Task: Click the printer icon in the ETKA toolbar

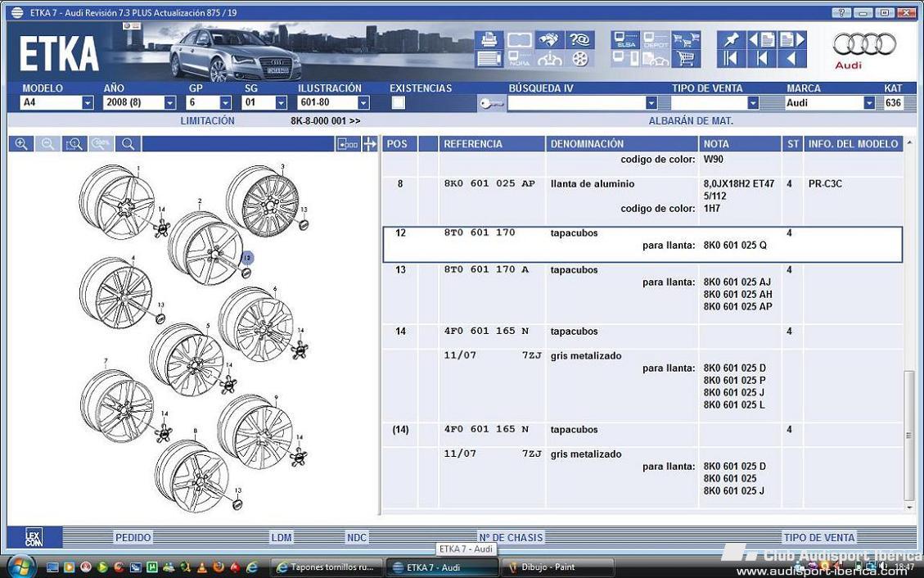Action: [489, 39]
